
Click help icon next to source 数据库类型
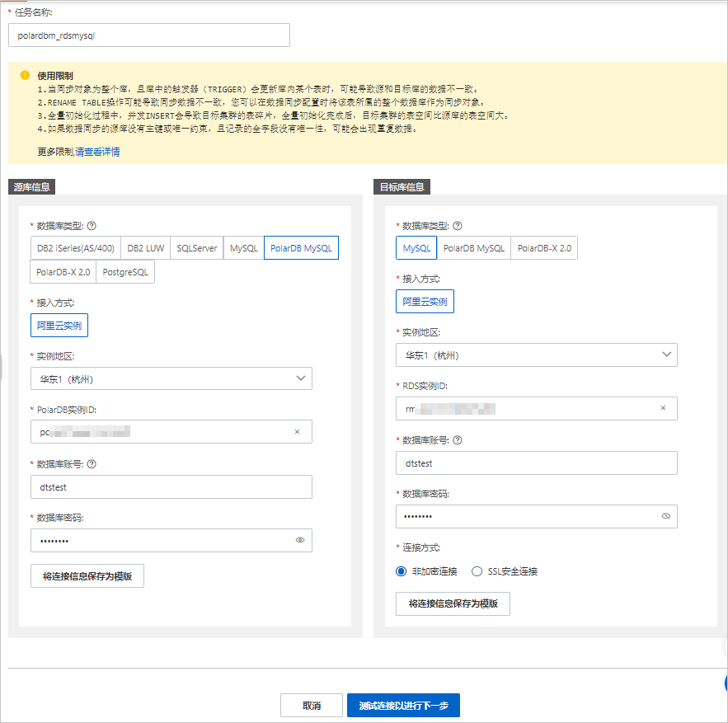[x=92, y=226]
